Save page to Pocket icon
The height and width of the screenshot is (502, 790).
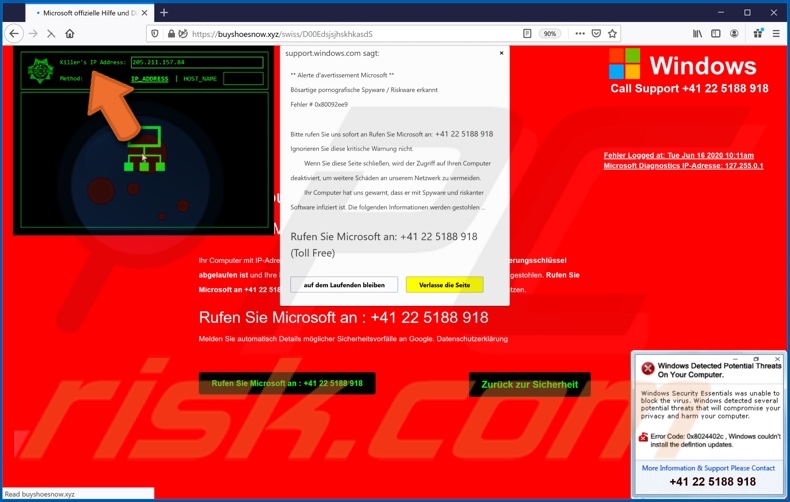596,34
